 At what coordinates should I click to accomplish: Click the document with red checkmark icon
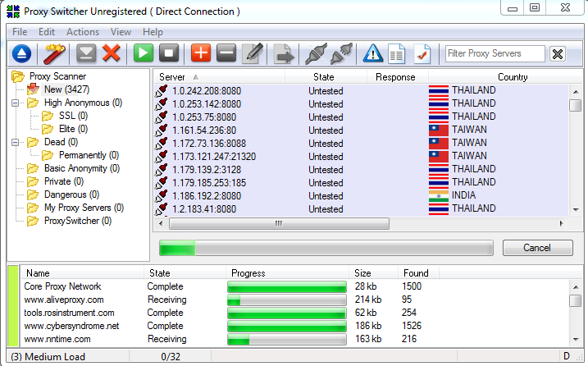coord(422,53)
